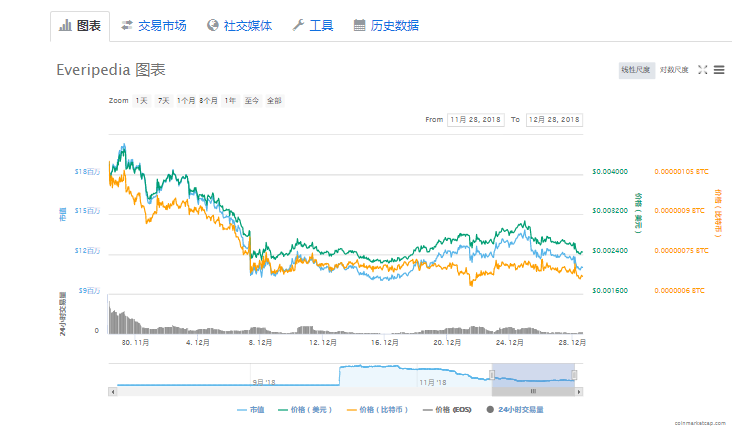Click the wrench icon beside 工具
The image size is (751, 442).
pos(298,25)
